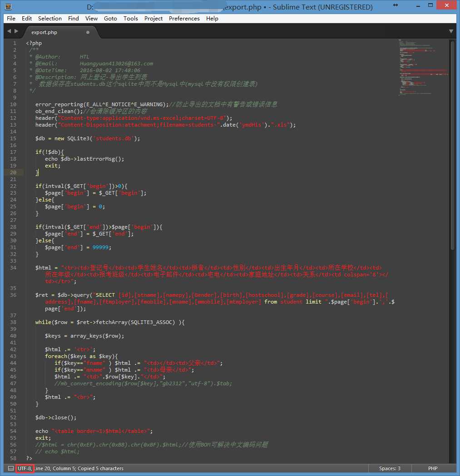Viewport: 460px width, 476px height.
Task: Click the $html = header row string on line 34
Action: click(212, 275)
